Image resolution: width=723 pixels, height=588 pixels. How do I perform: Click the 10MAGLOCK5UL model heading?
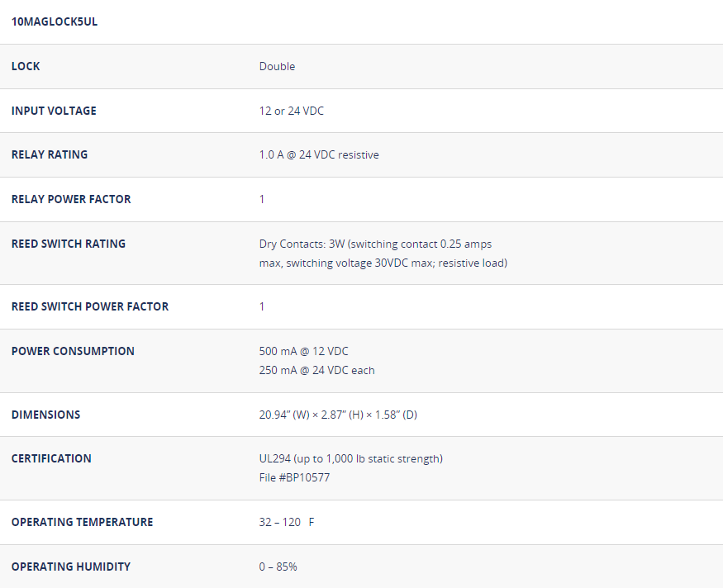pos(55,21)
